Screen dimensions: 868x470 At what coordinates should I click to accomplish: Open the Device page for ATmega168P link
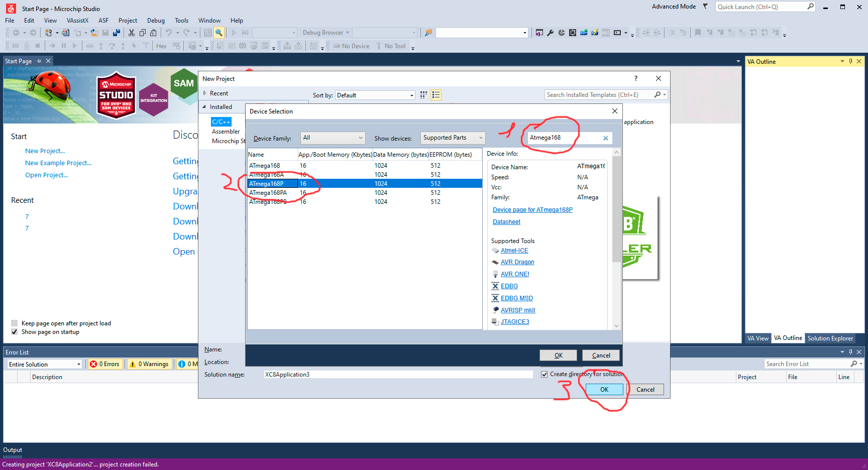pyautogui.click(x=532, y=210)
